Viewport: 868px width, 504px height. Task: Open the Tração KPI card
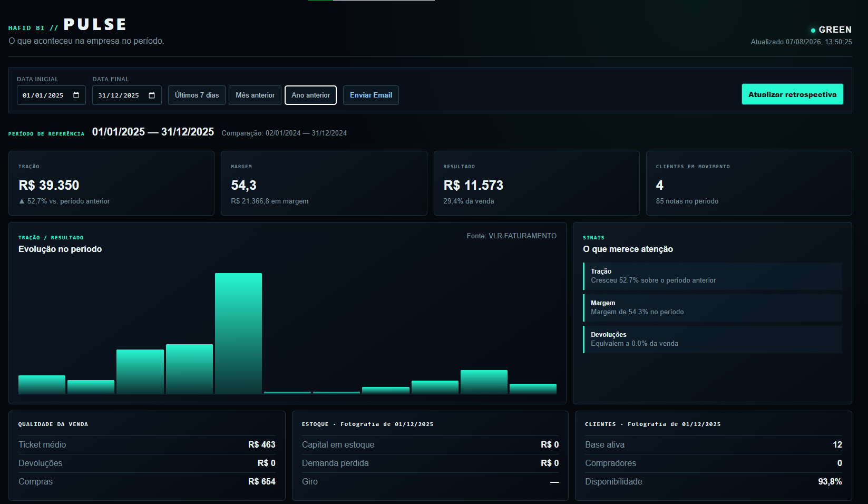(x=111, y=183)
